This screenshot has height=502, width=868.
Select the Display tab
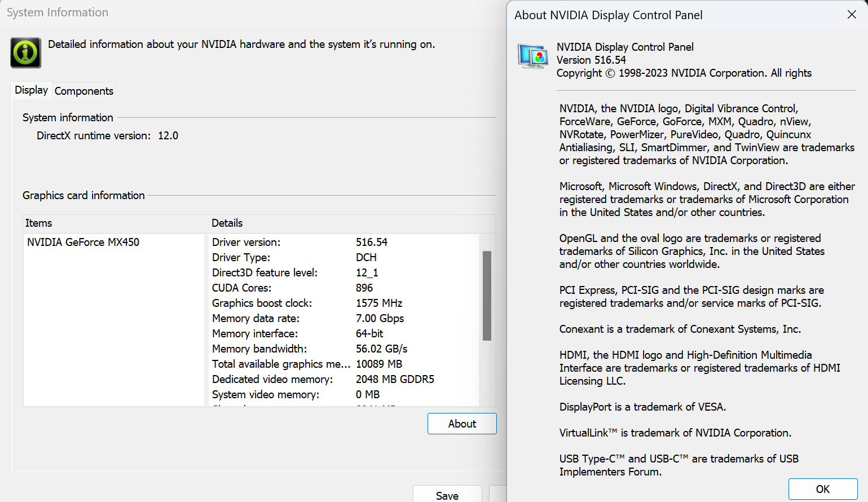pos(31,90)
